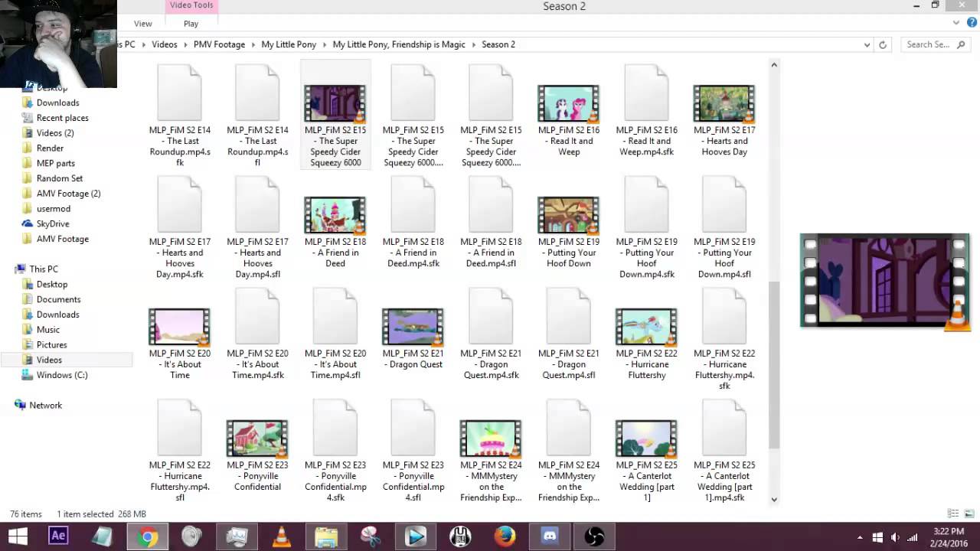Screen dimensions: 980x551
Task: Open the Help question mark icon
Action: (x=969, y=24)
